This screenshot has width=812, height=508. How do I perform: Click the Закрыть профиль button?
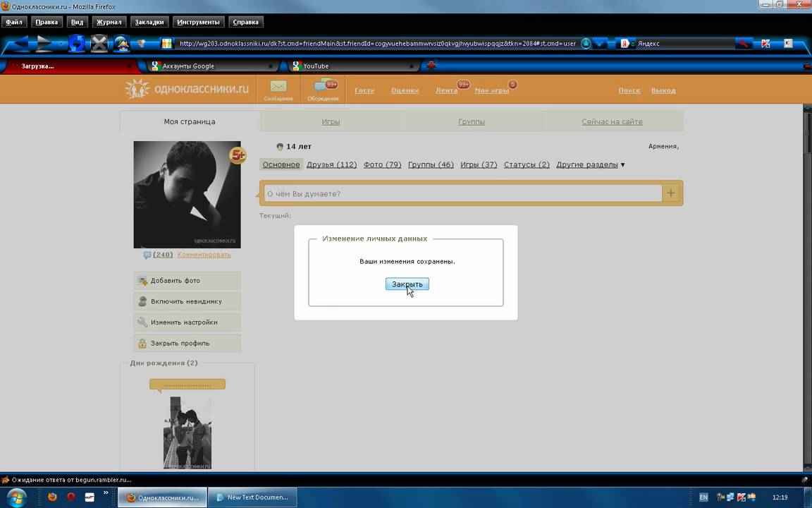[187, 343]
